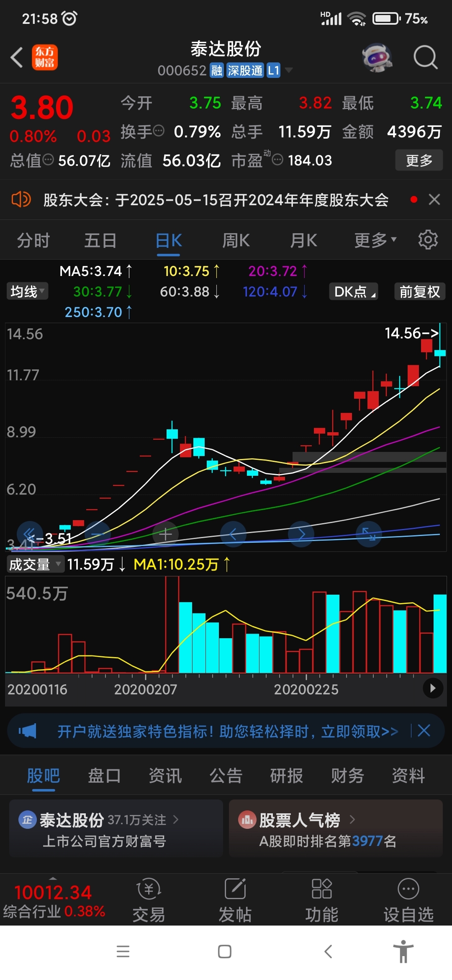Dismiss the shareholder meeting notice

click(434, 199)
